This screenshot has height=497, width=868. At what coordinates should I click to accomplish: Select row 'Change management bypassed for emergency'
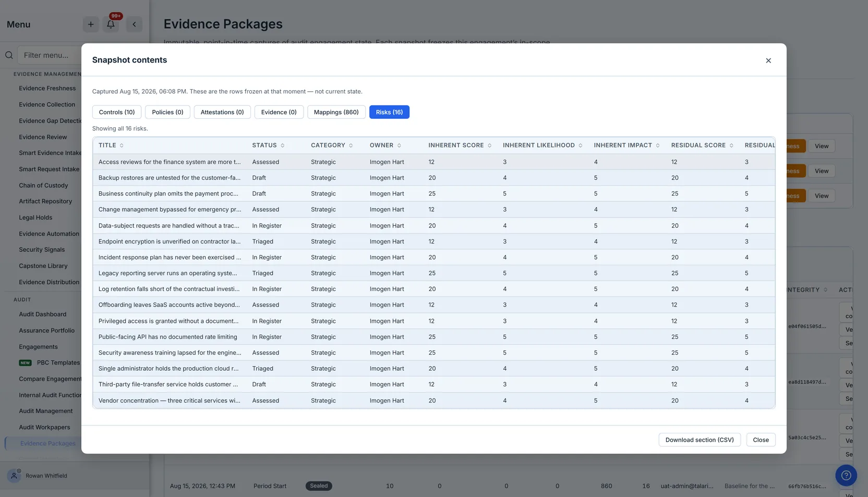point(434,210)
